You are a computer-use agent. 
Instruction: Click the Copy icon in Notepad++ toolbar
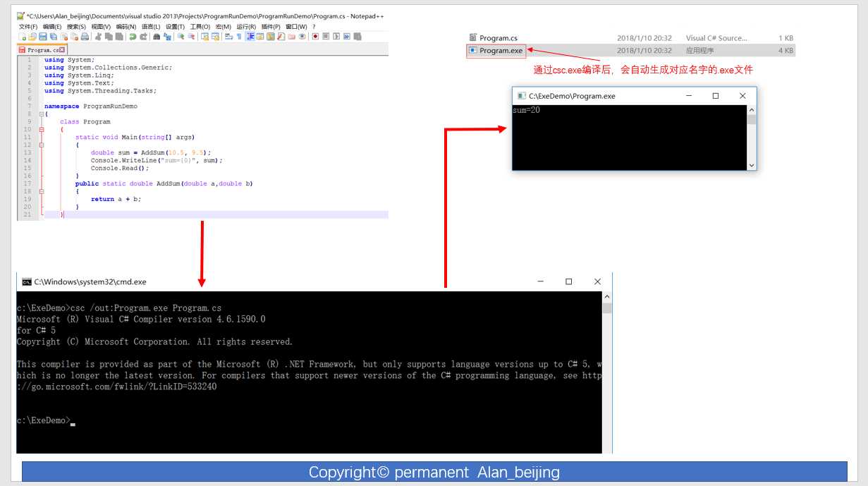tap(109, 36)
